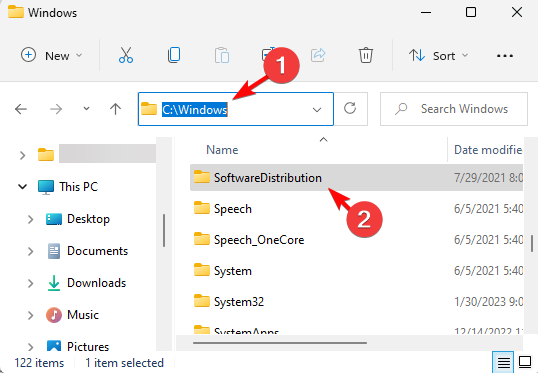Click the Search Windows input field
This screenshot has height=373, width=538.
(454, 109)
